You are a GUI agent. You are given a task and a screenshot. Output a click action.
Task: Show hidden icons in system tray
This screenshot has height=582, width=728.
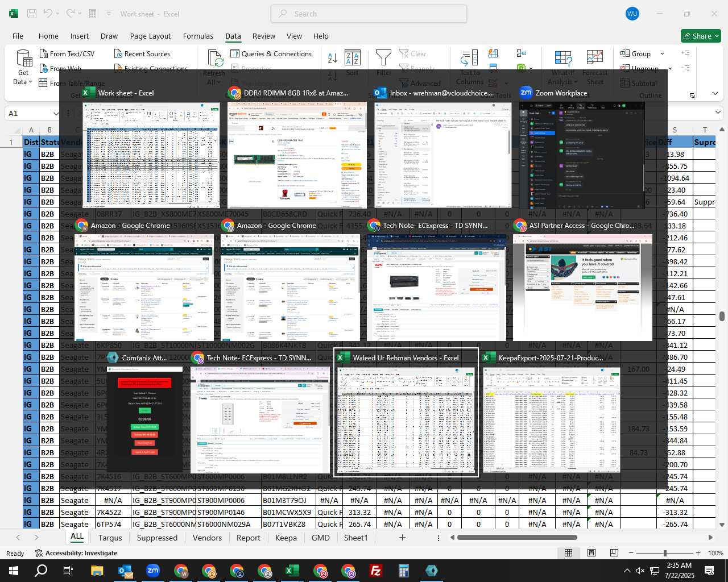(x=627, y=571)
